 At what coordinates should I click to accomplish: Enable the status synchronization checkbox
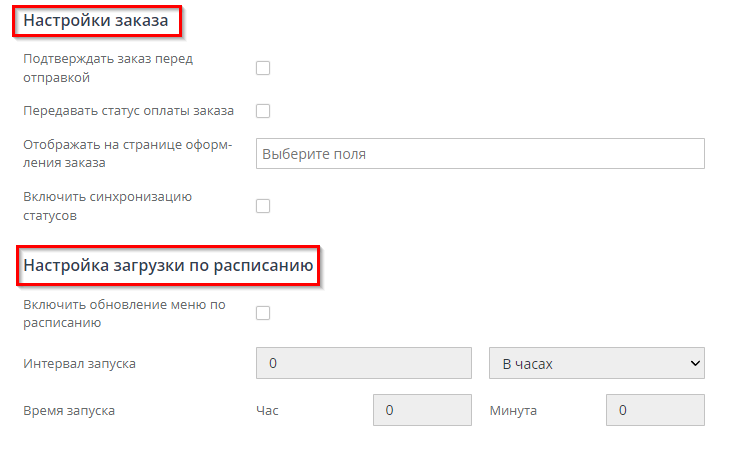tap(264, 206)
